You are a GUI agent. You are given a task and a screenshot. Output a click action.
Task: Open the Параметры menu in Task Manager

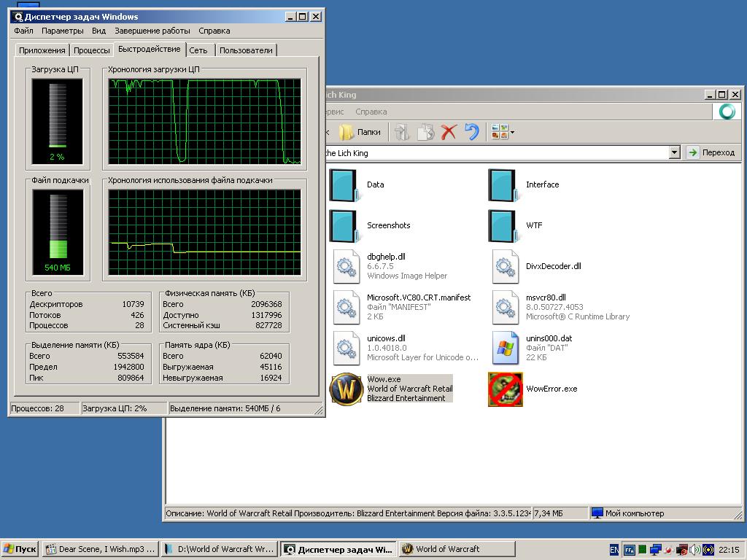(62, 31)
